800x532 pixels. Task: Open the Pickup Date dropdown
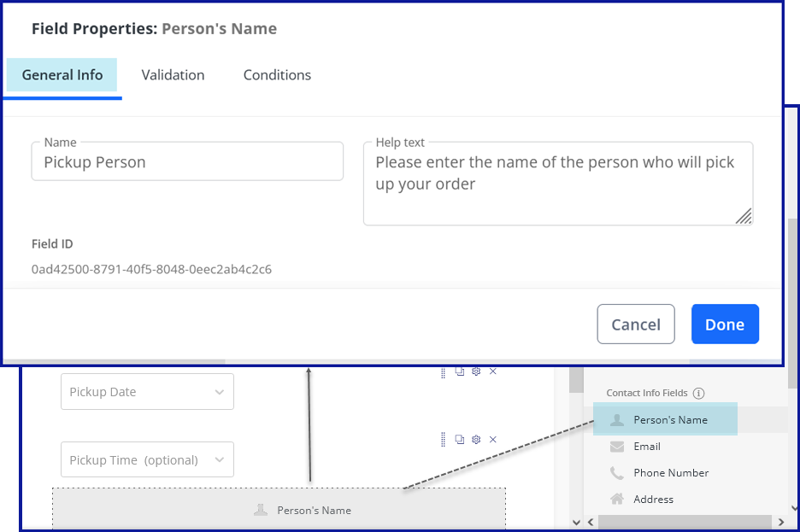coord(147,391)
